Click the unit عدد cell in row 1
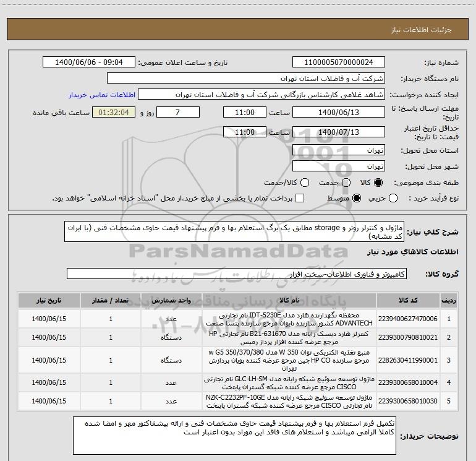The image size is (476, 461). click(171, 319)
